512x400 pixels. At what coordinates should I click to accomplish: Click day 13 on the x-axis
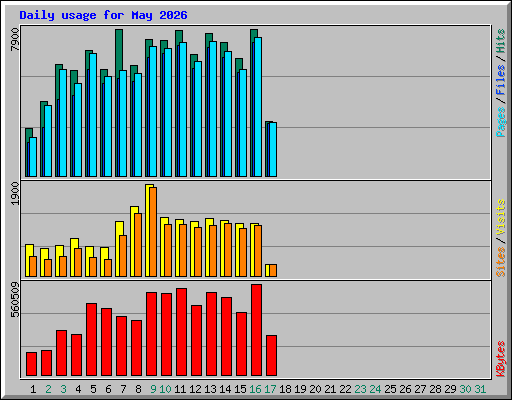[210, 389]
